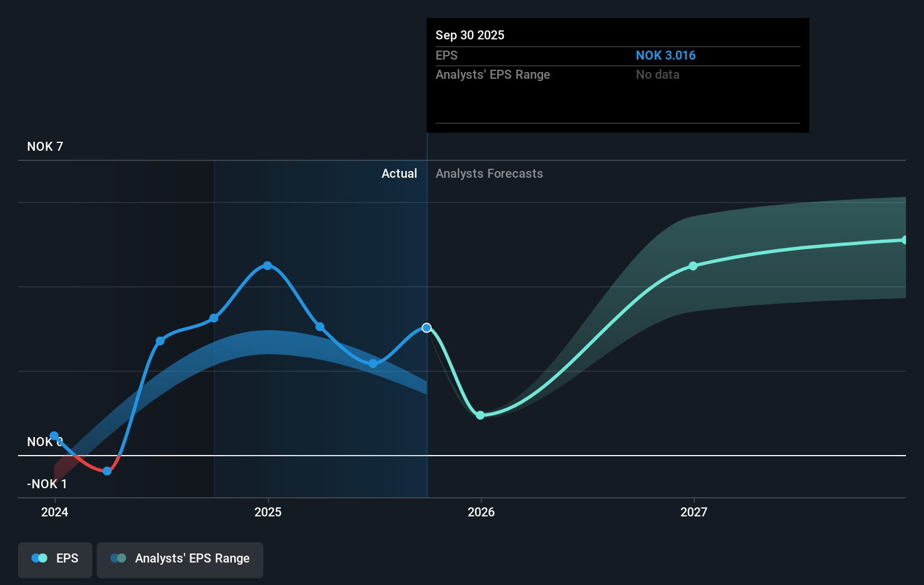The image size is (924, 585).
Task: Toggle the Analysts' EPS Range legend button
Action: (x=180, y=560)
